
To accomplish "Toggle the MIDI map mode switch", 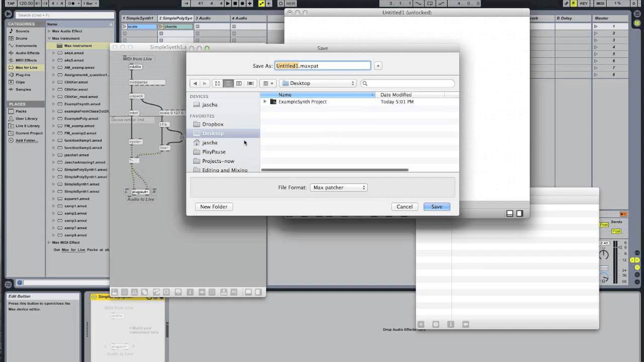I will [x=601, y=4].
